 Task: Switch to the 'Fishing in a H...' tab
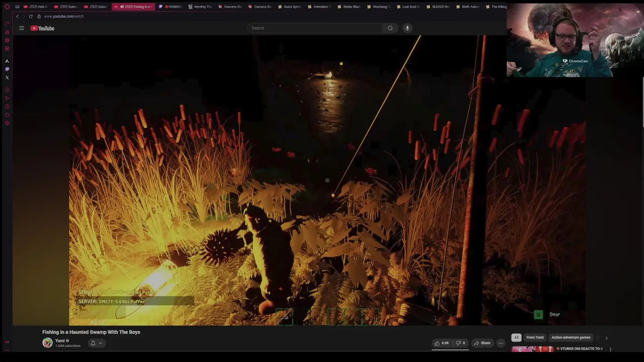[134, 7]
